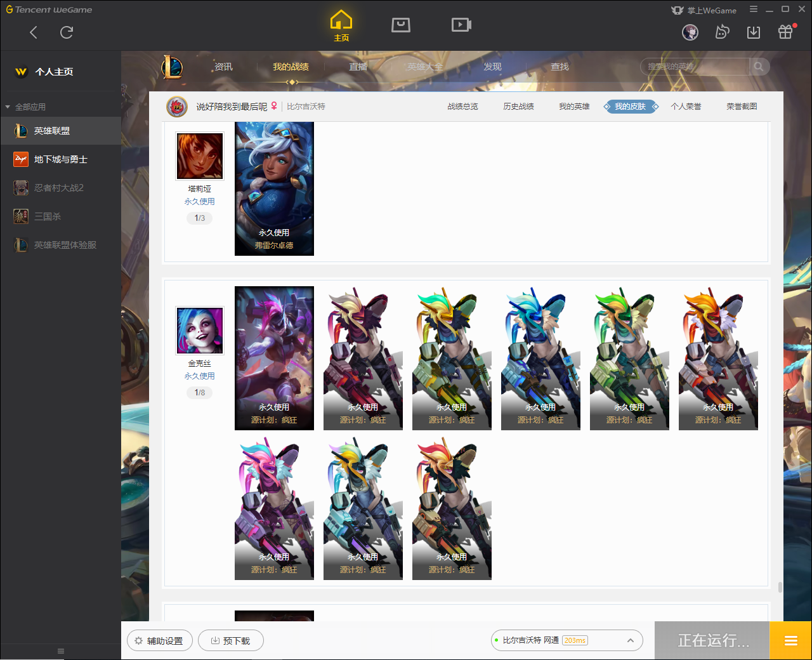The height and width of the screenshot is (660, 812).
Task: Switch to 历史战绩 tab
Action: (x=518, y=107)
